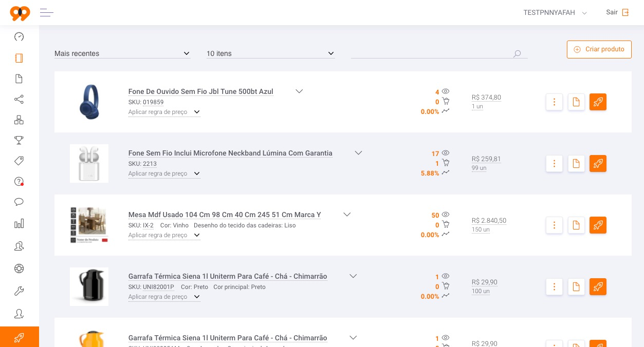Expand the black Garrafa Térmica product chevron

(x=353, y=276)
